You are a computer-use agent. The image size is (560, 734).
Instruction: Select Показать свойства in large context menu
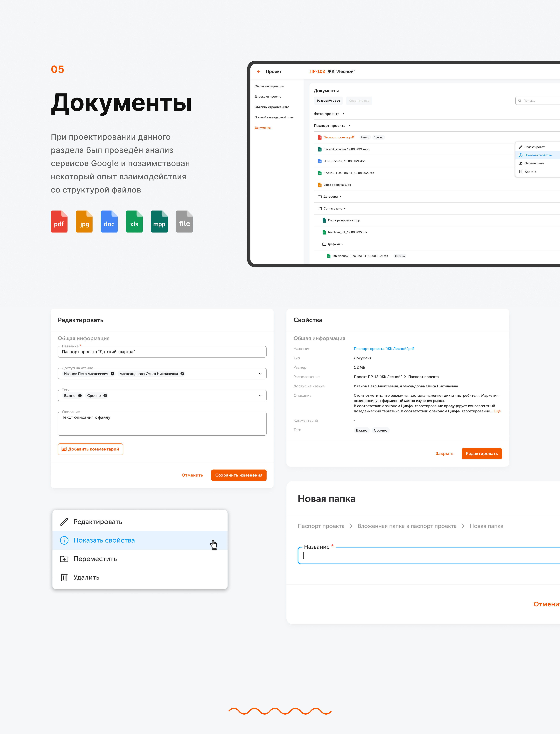104,540
